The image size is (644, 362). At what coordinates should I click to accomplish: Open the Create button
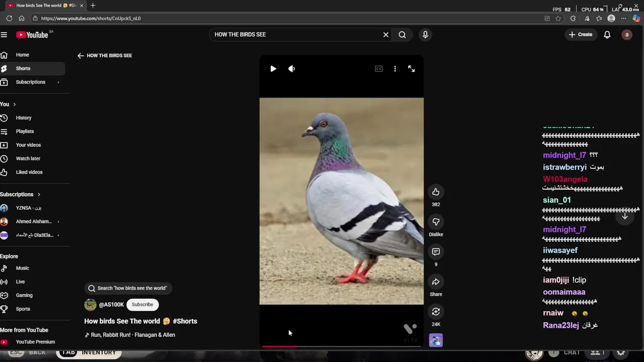tap(581, 35)
